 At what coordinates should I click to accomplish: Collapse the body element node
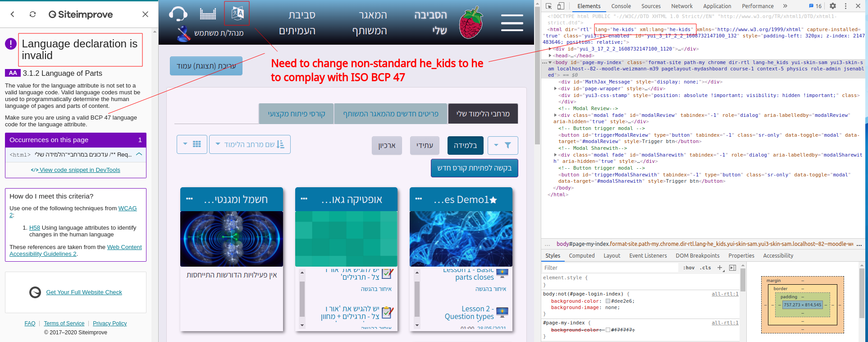pos(550,62)
